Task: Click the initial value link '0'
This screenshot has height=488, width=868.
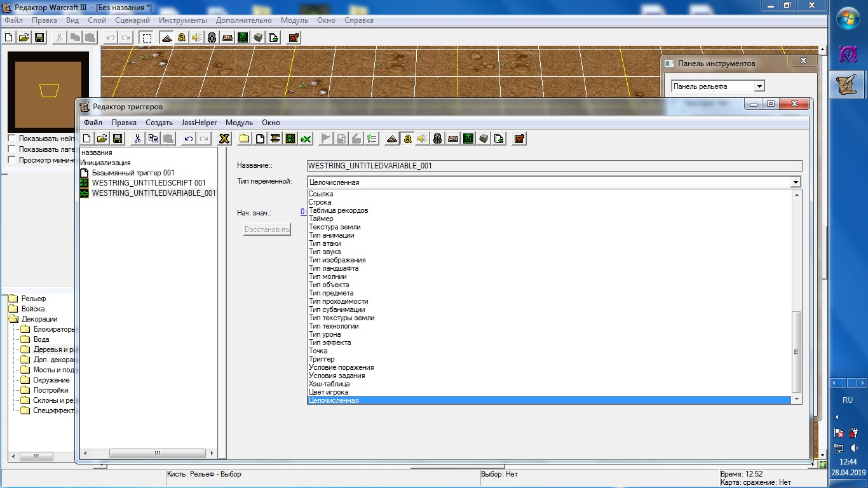Action: coord(302,212)
